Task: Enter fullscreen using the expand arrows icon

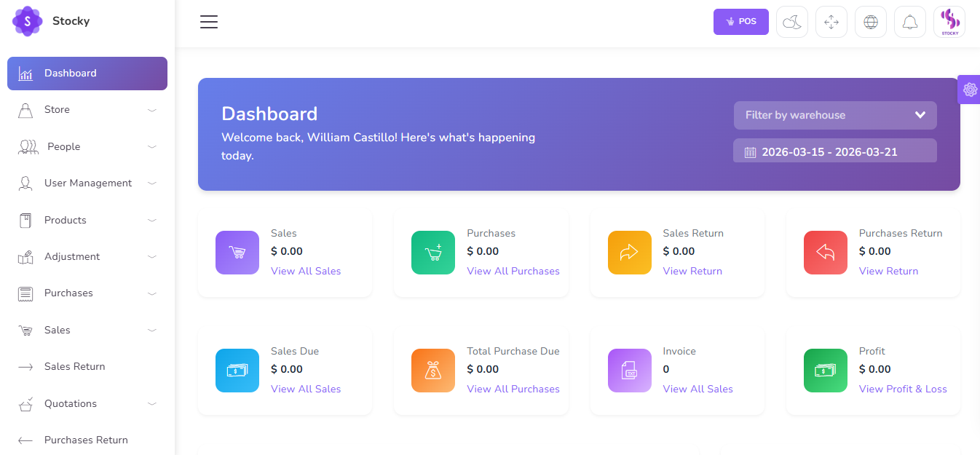Action: point(831,21)
